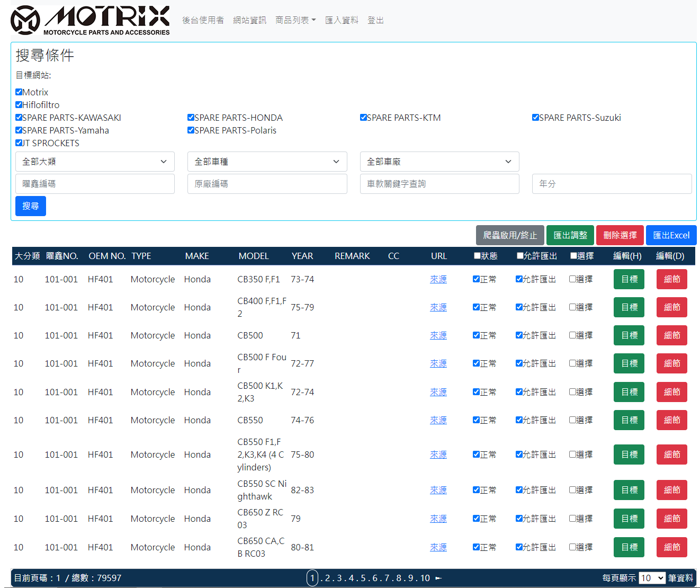Go to page 2 in pagination
Screen dimensions: 700x588
pyautogui.click(x=328, y=578)
